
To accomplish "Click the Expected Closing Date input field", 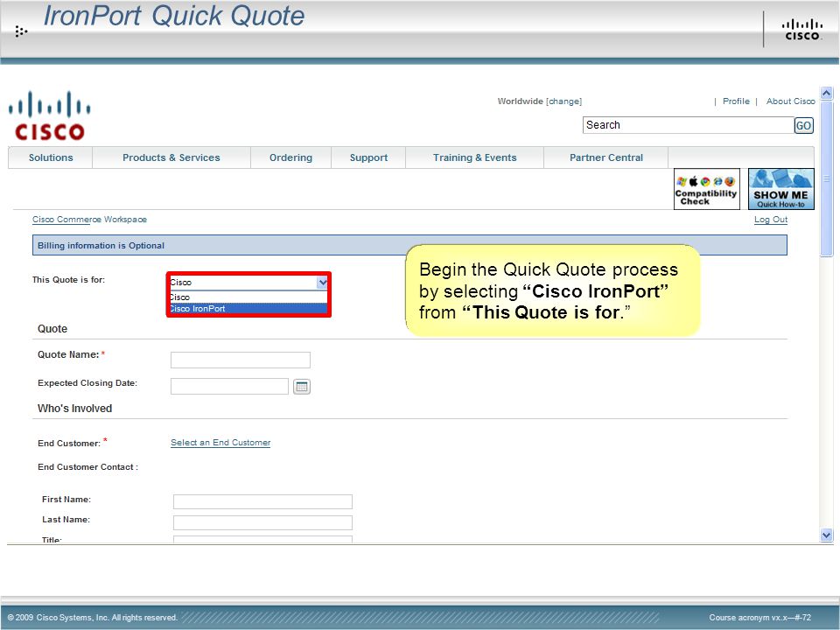I will tap(230, 386).
